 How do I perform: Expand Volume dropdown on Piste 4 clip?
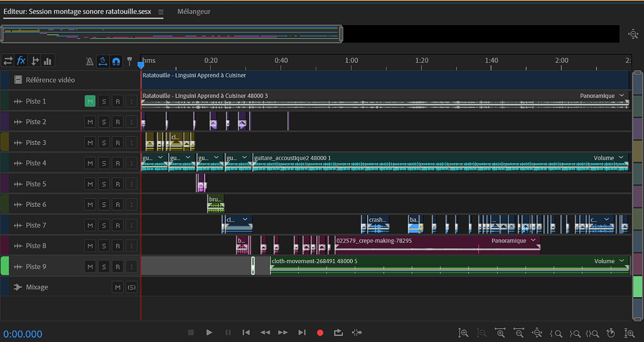pos(622,158)
